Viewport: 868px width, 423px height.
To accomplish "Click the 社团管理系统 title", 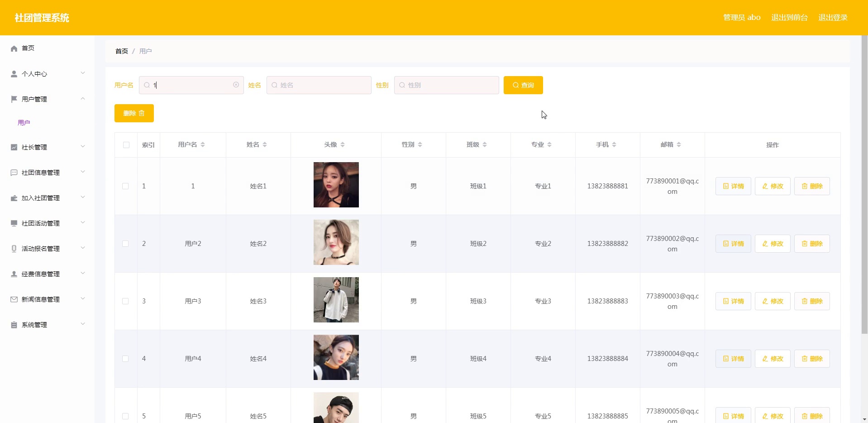I will pos(42,18).
